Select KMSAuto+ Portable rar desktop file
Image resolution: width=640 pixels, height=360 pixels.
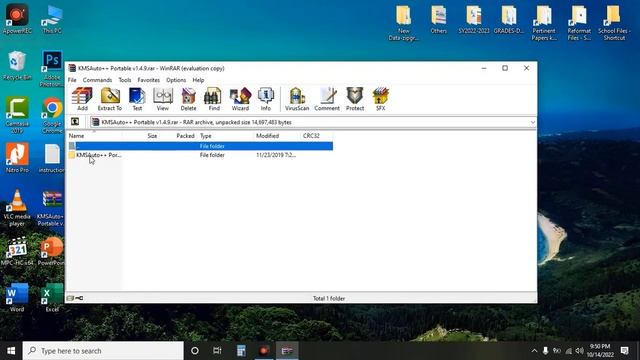pos(51,208)
